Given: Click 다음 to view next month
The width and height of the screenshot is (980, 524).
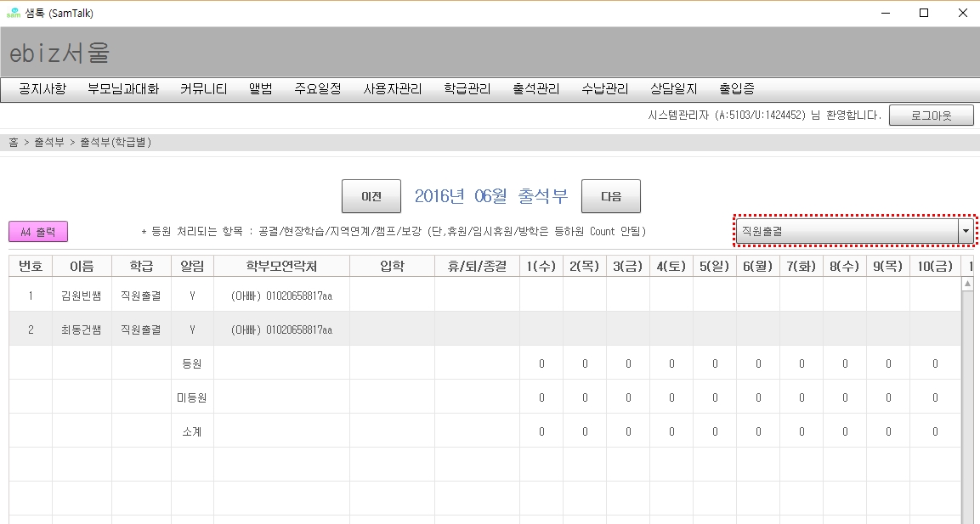Looking at the screenshot, I should [x=611, y=196].
